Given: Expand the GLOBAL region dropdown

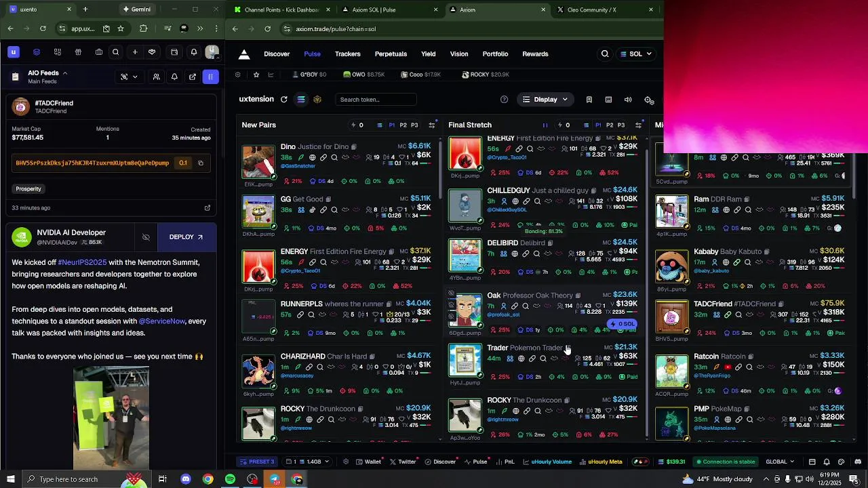Looking at the screenshot, I should (781, 462).
